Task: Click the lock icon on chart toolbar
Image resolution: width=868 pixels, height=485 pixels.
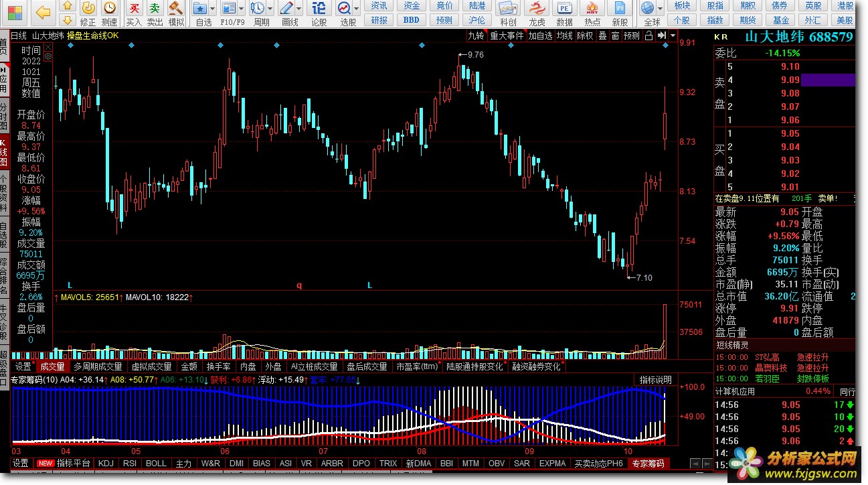Action: pyautogui.click(x=648, y=36)
